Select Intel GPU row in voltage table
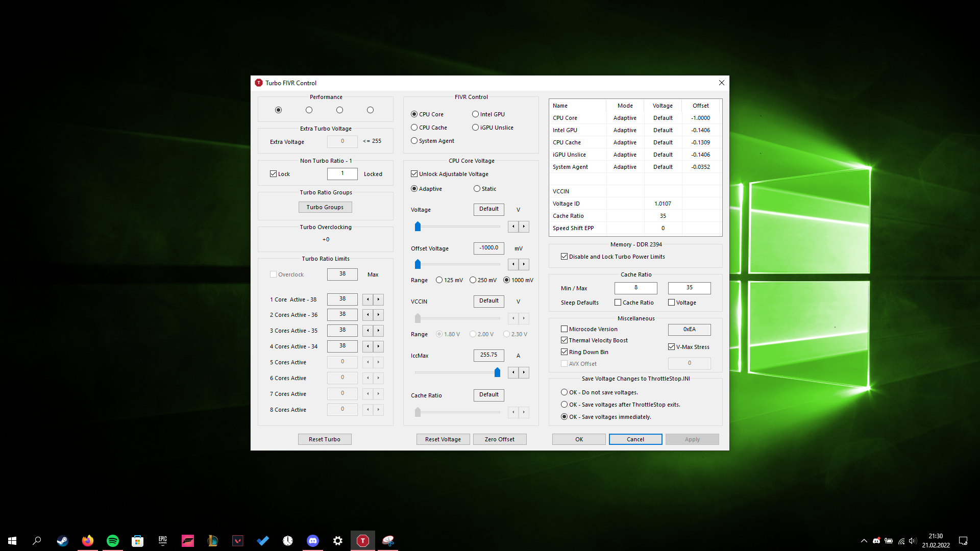This screenshot has width=980, height=551. (565, 130)
